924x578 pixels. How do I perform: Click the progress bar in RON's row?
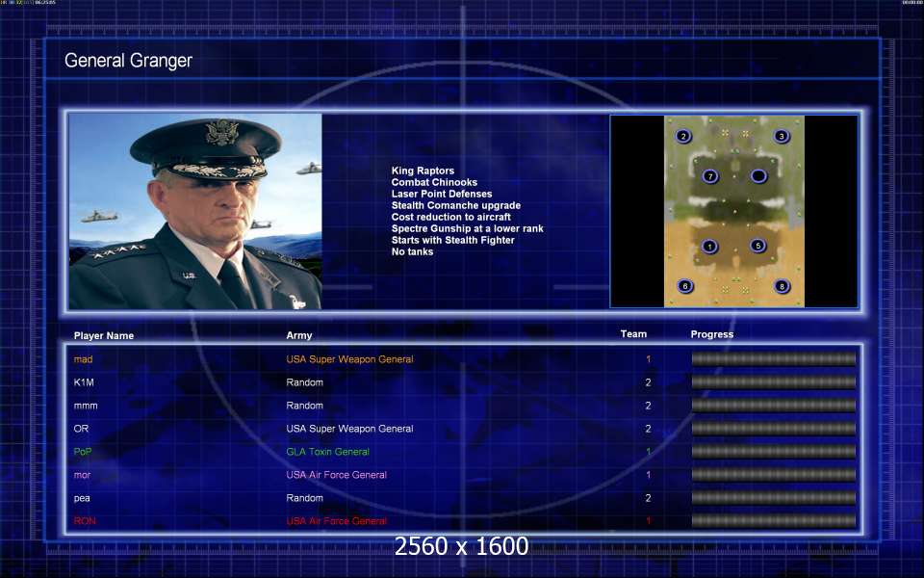773,521
